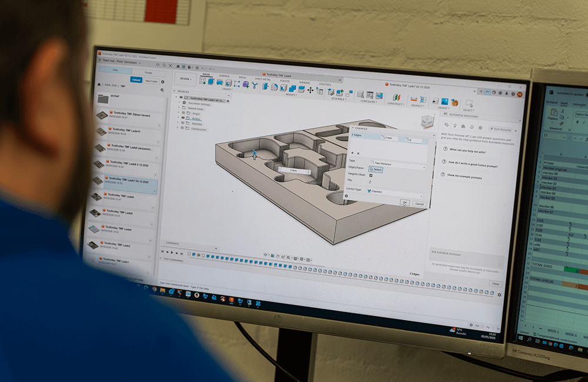The image size is (588, 382).
Task: Switch to the Mesh tab
Action: click(x=242, y=78)
